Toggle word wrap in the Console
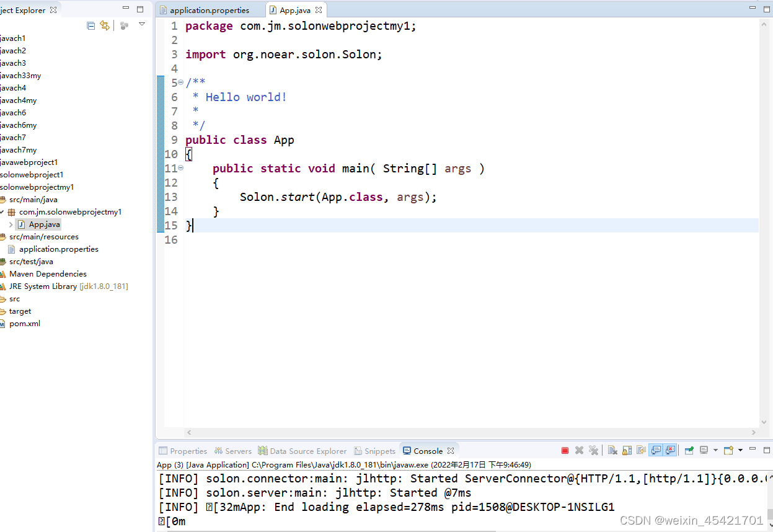Image resolution: width=773 pixels, height=532 pixels. [x=641, y=450]
